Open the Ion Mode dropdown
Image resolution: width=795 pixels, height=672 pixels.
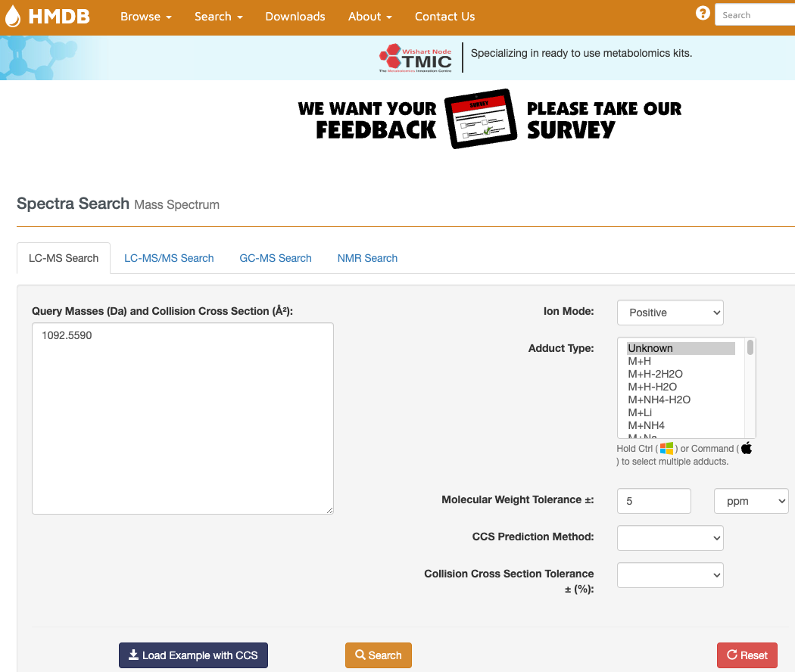(670, 313)
